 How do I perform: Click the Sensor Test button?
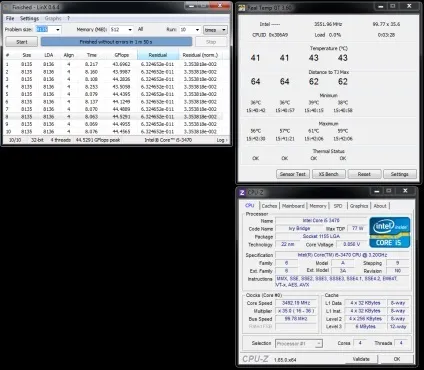(293, 174)
